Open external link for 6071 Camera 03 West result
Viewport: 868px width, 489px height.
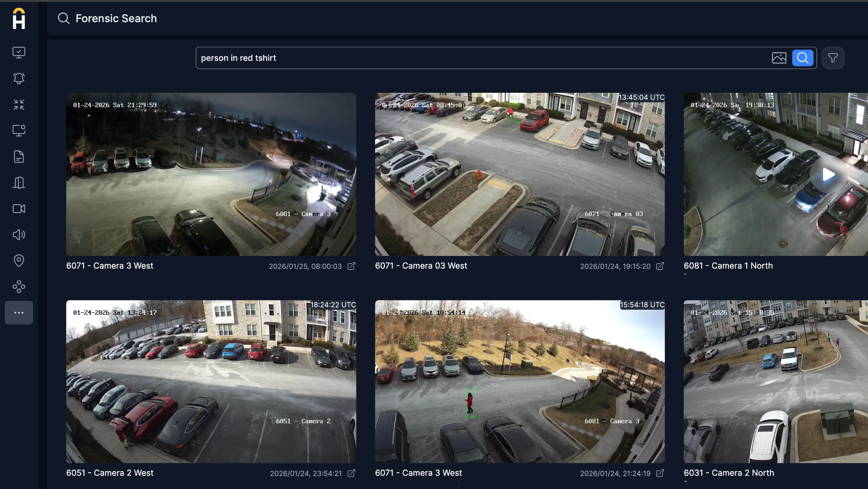pos(660,266)
